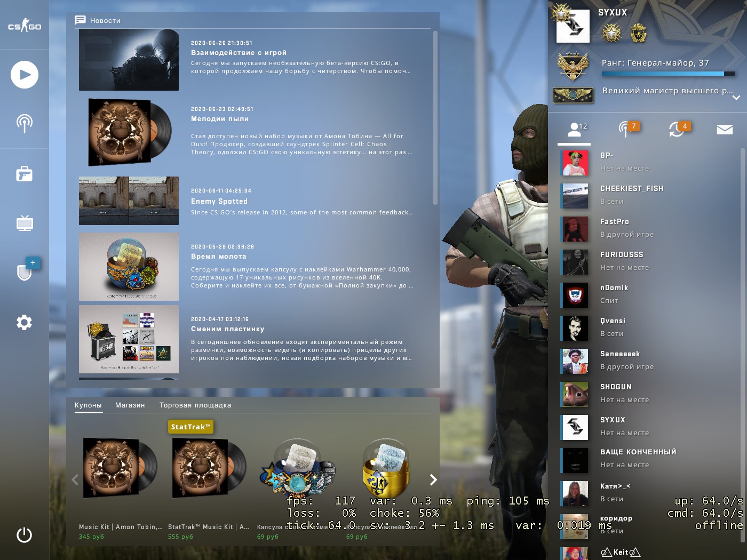Screen dimensions: 747x560
Task: Click the counter-terrorist news thumbnail
Action: tap(129, 60)
